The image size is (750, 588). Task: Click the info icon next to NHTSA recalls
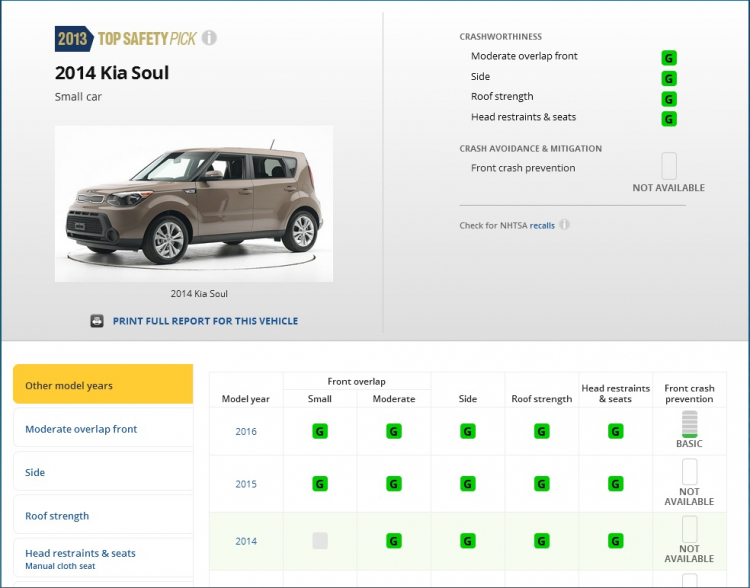coord(565,224)
